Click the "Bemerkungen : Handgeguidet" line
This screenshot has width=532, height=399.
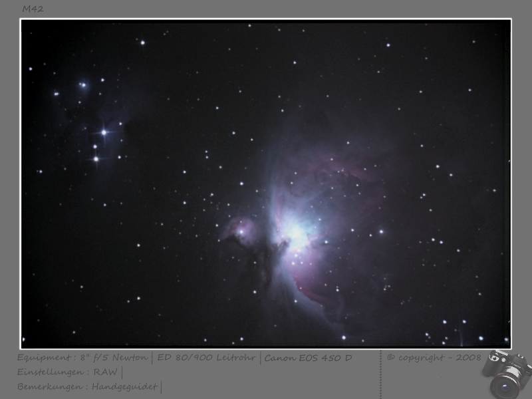88,387
